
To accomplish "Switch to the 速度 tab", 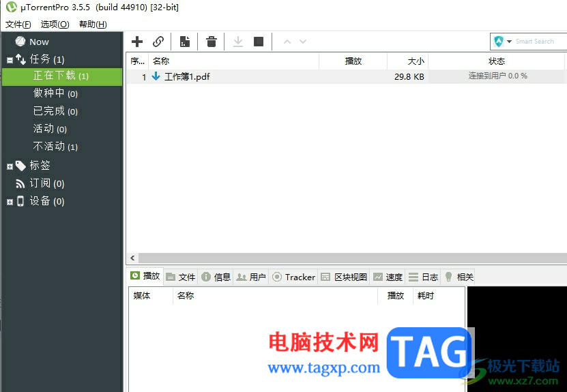I will (388, 277).
